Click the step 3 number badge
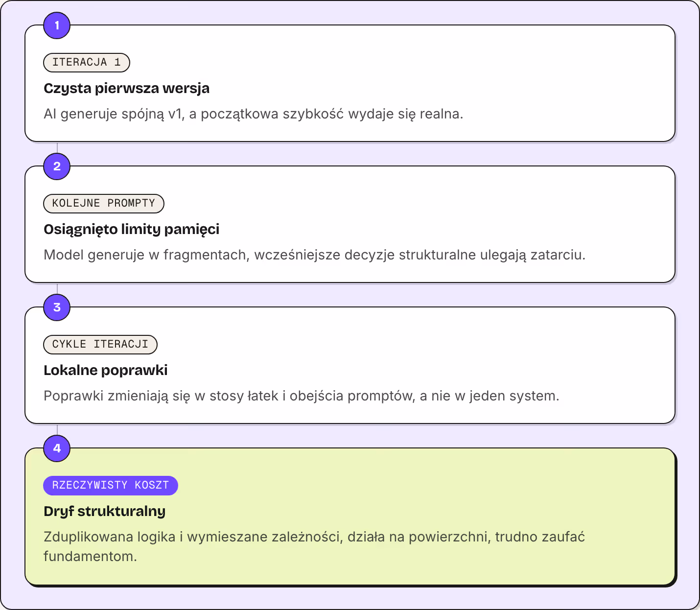The width and height of the screenshot is (700, 610). pyautogui.click(x=57, y=307)
